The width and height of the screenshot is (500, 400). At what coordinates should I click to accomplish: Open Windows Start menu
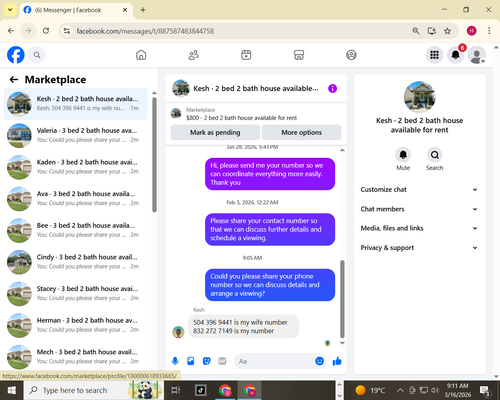click(12, 390)
